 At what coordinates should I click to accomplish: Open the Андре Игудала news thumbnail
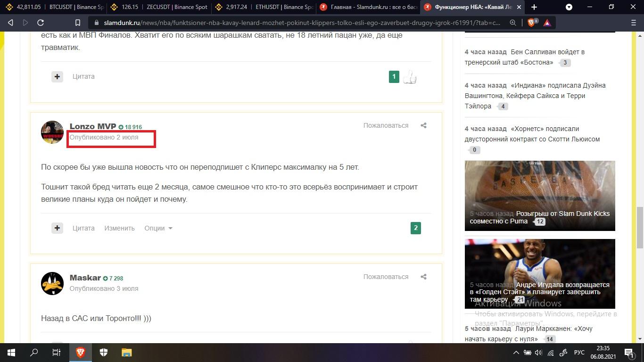(540, 274)
